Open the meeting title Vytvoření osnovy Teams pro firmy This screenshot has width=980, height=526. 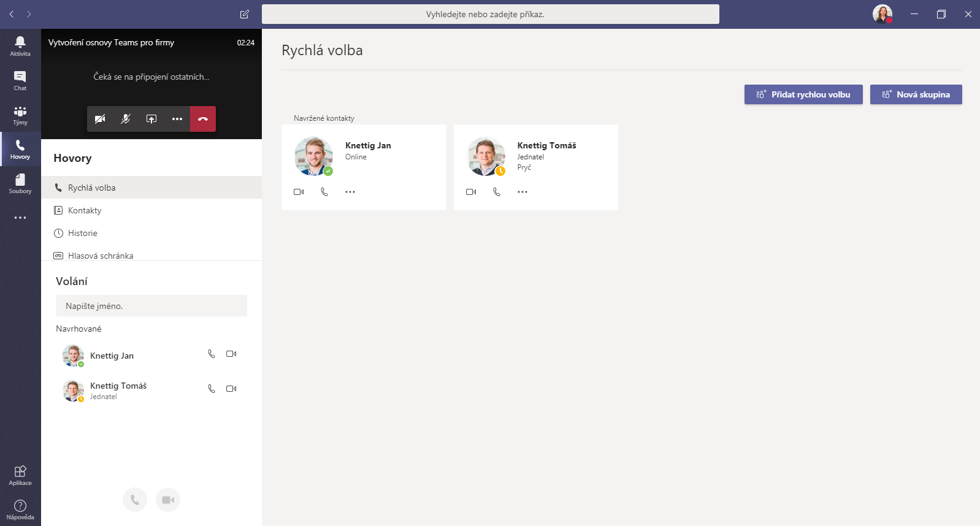pos(112,42)
